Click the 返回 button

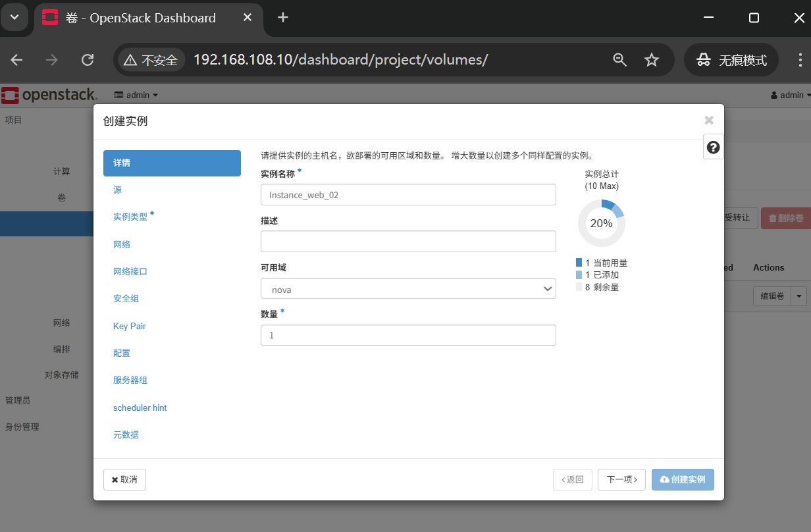(573, 479)
